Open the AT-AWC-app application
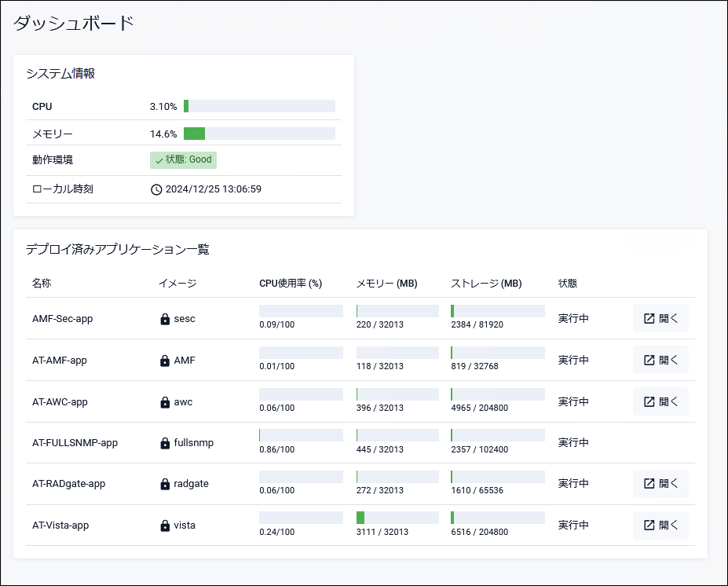The image size is (728, 586). pyautogui.click(x=660, y=401)
